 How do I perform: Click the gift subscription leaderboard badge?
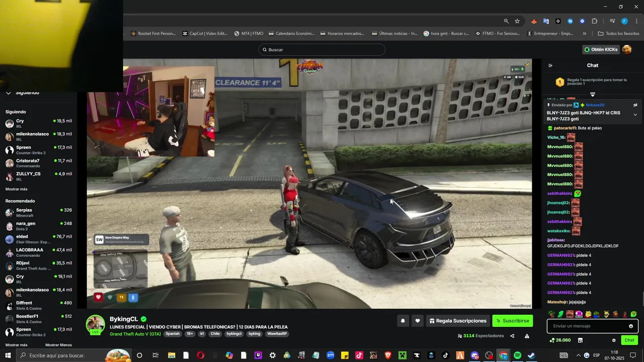coord(559,82)
